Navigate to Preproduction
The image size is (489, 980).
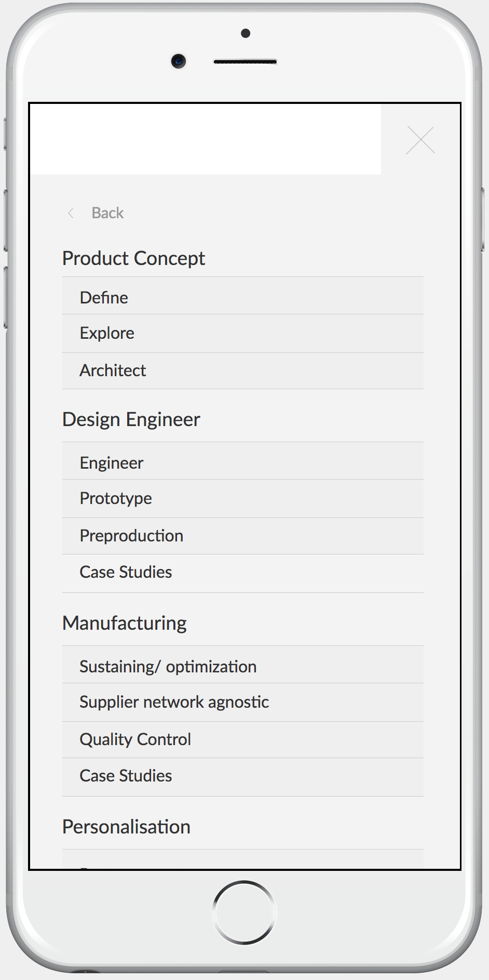point(131,536)
